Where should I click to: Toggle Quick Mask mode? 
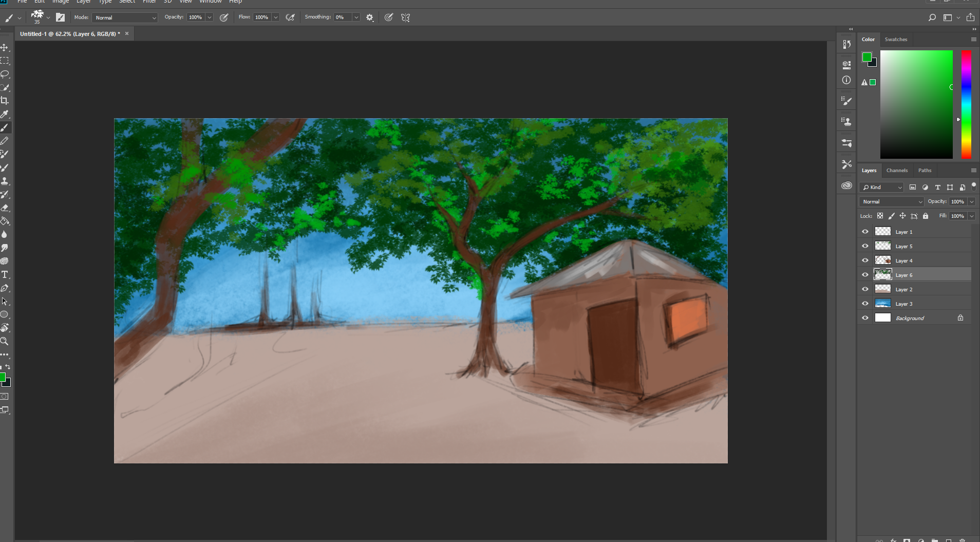5,396
